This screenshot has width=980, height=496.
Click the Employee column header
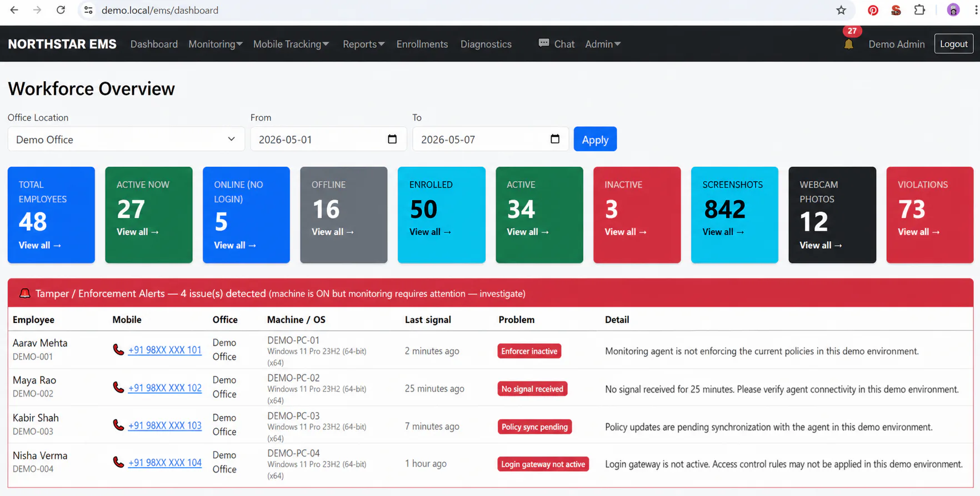[x=33, y=320]
